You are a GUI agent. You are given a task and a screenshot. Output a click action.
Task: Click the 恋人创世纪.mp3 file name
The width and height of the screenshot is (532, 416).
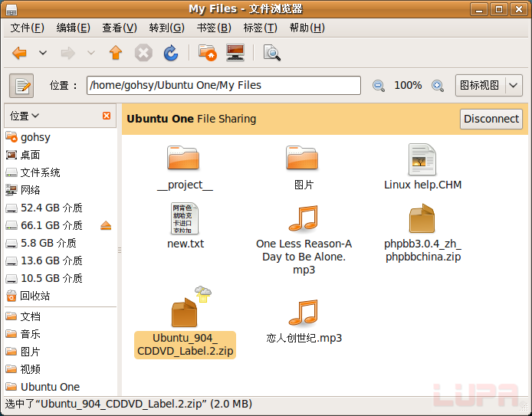[x=304, y=338]
